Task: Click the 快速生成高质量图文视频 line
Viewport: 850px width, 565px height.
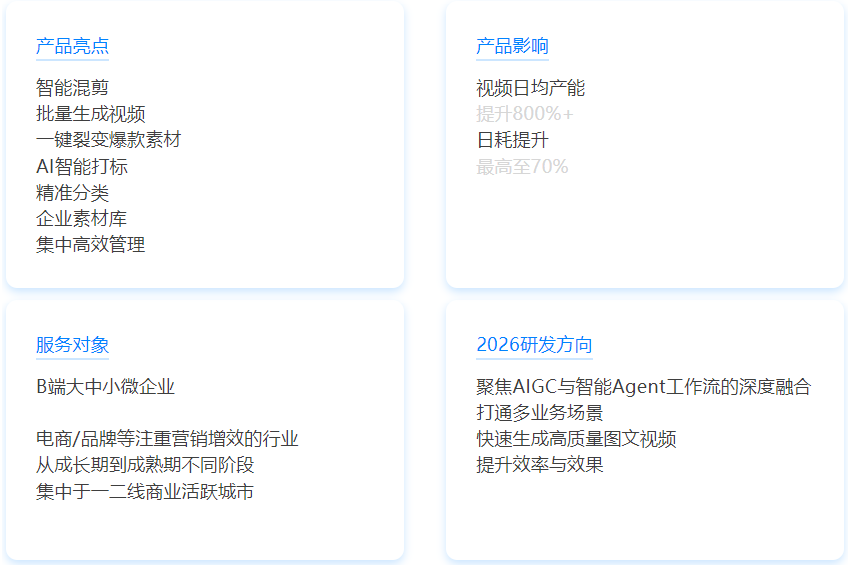Action: point(576,439)
